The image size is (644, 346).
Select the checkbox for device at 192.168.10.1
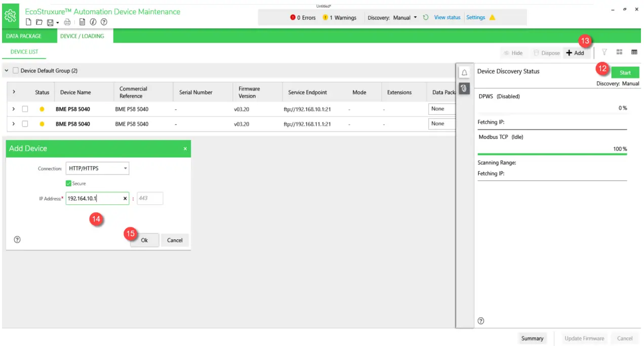click(25, 109)
